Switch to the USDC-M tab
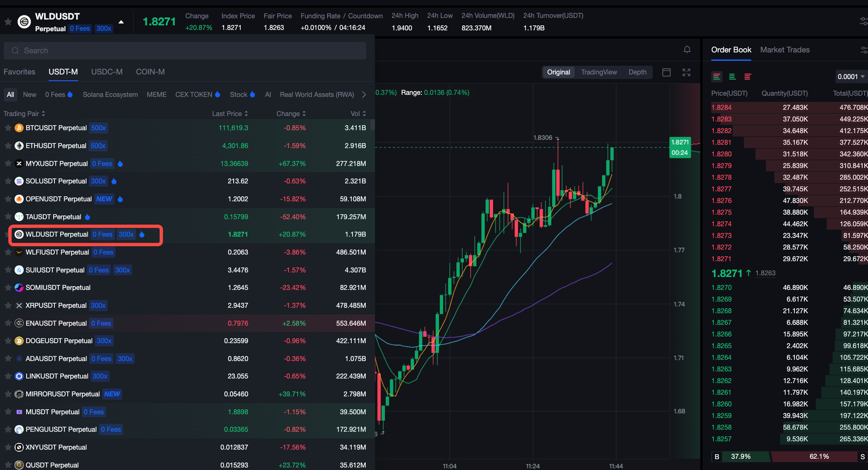Screen dimensions: 868x470 (107, 72)
